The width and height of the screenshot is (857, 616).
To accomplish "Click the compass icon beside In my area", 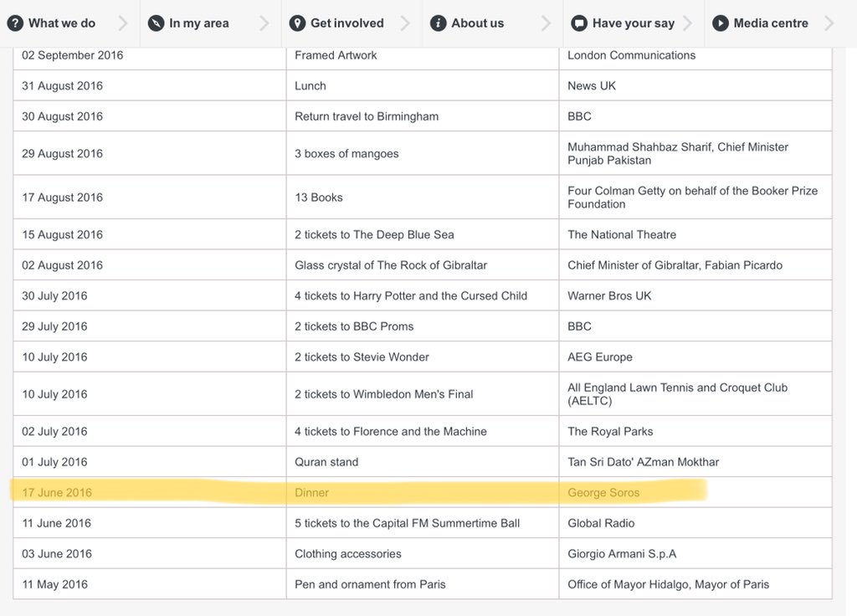I will pos(157,23).
